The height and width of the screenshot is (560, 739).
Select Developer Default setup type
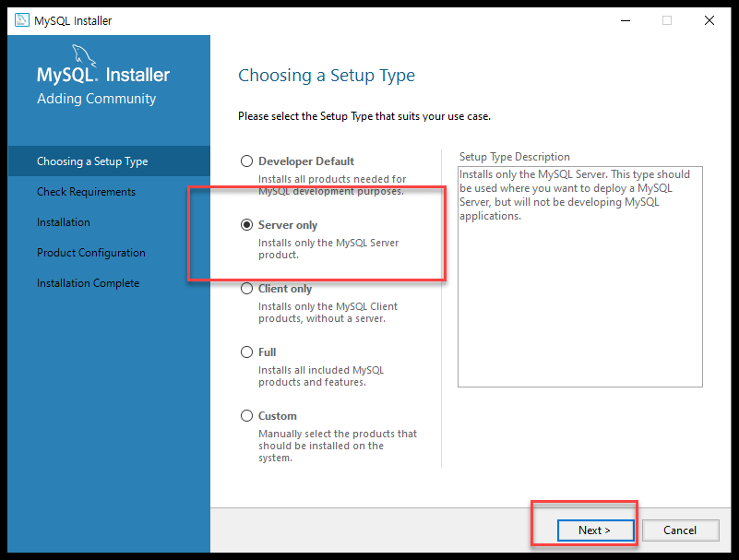[246, 161]
